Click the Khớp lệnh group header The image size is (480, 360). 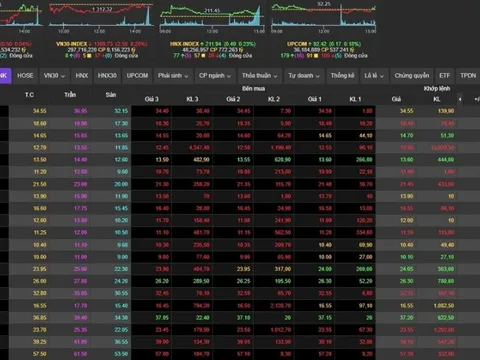point(437,89)
